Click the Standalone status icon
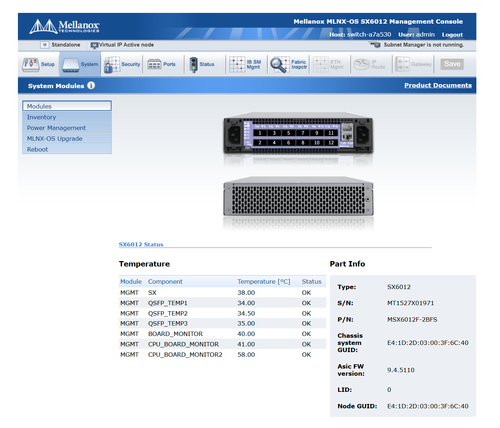This screenshot has height=428, width=500. pyautogui.click(x=45, y=45)
